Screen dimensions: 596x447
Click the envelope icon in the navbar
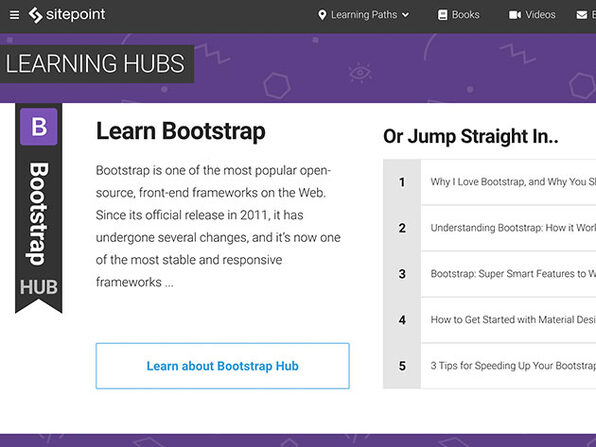[x=582, y=15]
